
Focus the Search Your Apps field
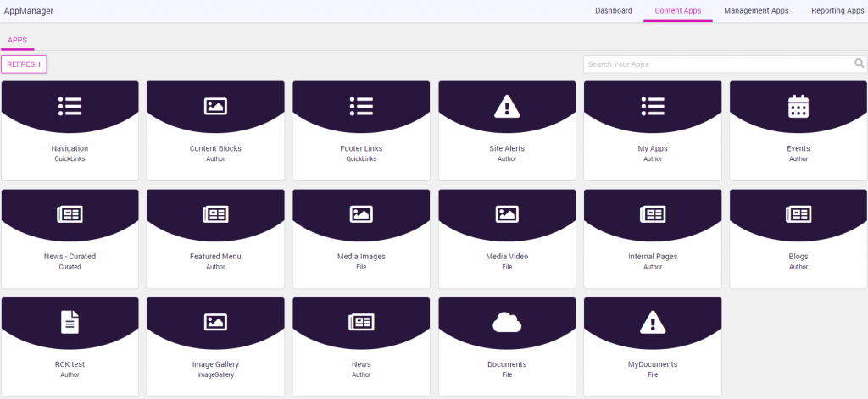[x=716, y=64]
